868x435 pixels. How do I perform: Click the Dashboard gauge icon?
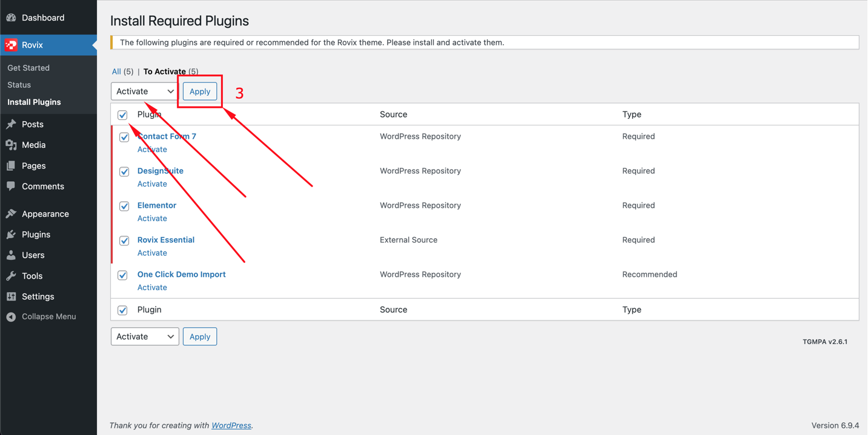11,18
